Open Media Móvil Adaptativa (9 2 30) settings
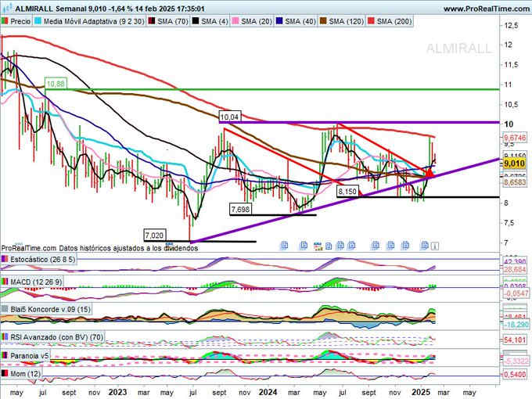The height and width of the screenshot is (399, 532). 89,21
